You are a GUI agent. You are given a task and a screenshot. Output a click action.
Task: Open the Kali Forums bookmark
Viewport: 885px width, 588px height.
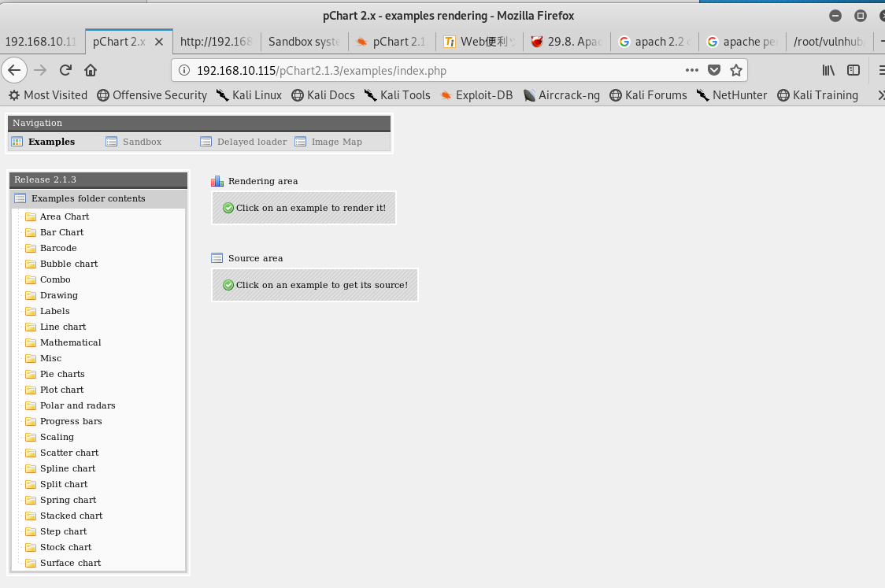click(648, 95)
